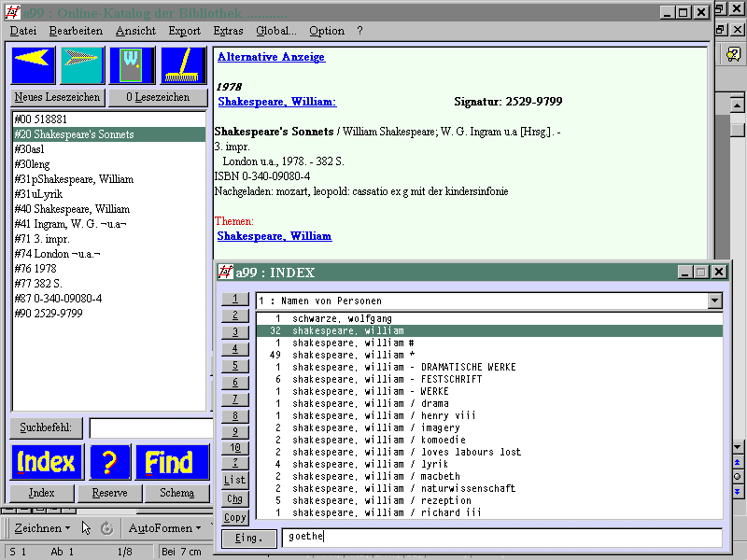Viewport: 747px width, 560px height.
Task: Select field '#20 Shakespeare's Sonnets' in record list
Action: [x=109, y=134]
